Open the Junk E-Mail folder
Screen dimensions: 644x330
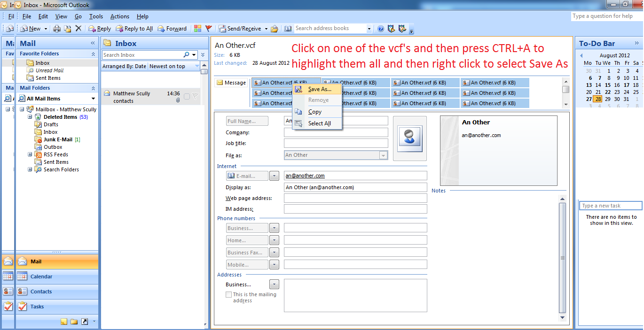point(58,139)
